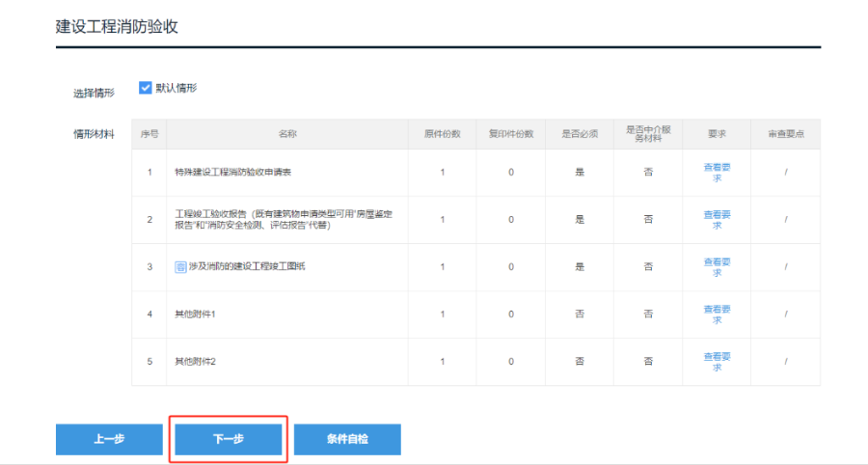View 查看要求 for 涉及消防的建设工程竣工图纸 row
Screen dimensions: 868x465
(x=717, y=266)
